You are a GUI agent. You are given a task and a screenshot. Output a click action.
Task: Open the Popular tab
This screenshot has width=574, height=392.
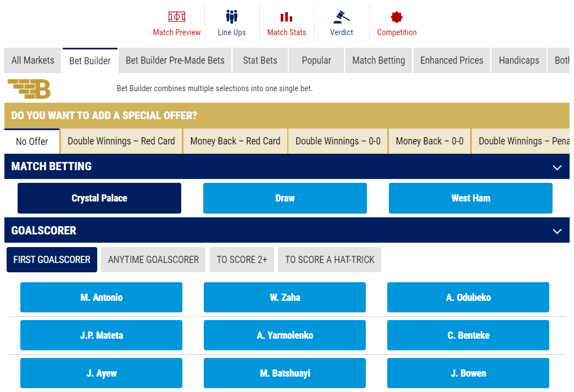[x=316, y=60]
